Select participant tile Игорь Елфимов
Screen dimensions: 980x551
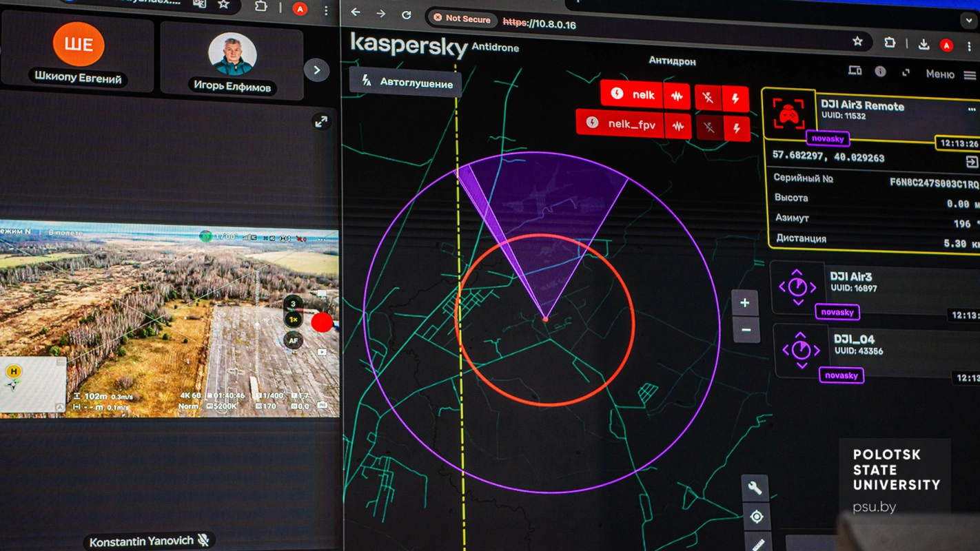coord(232,60)
